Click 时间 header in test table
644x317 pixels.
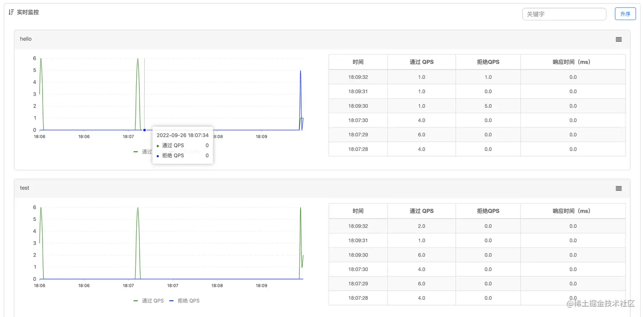coord(358,211)
